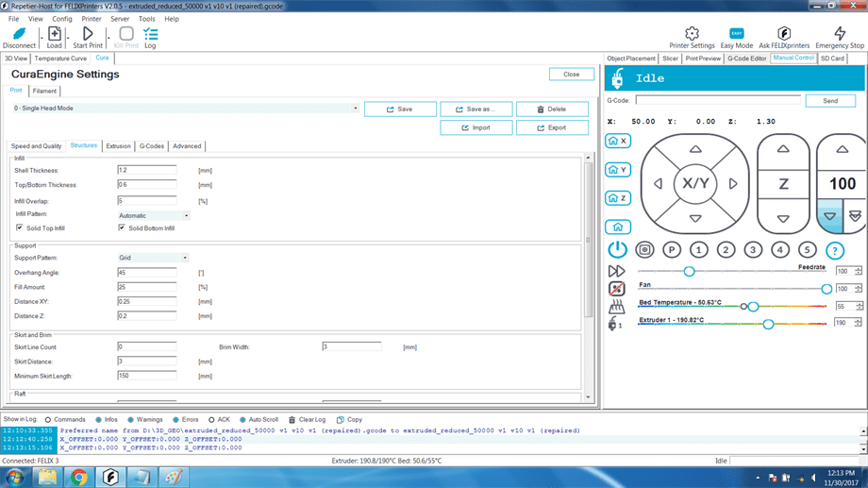The height and width of the screenshot is (488, 868).
Task: Delete the current profile
Action: [552, 109]
